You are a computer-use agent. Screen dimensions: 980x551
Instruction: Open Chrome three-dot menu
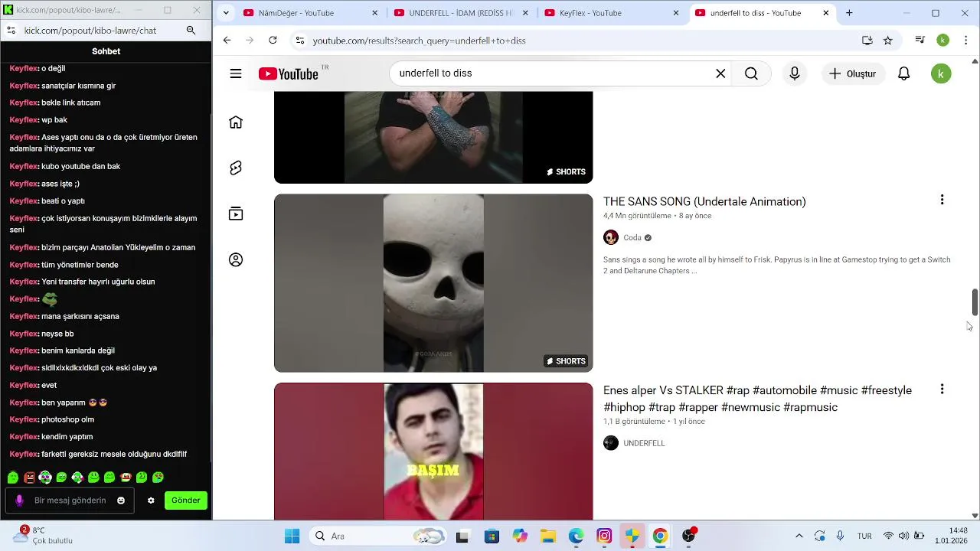(965, 41)
